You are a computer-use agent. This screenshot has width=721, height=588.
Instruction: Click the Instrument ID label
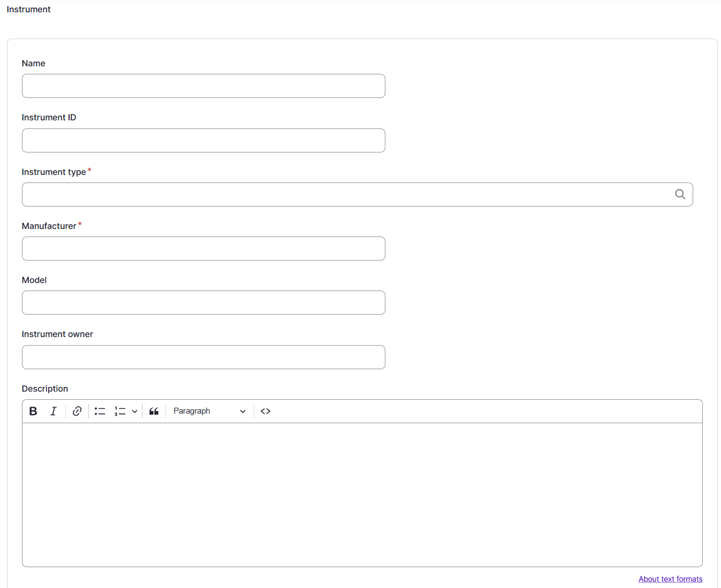pyautogui.click(x=49, y=117)
